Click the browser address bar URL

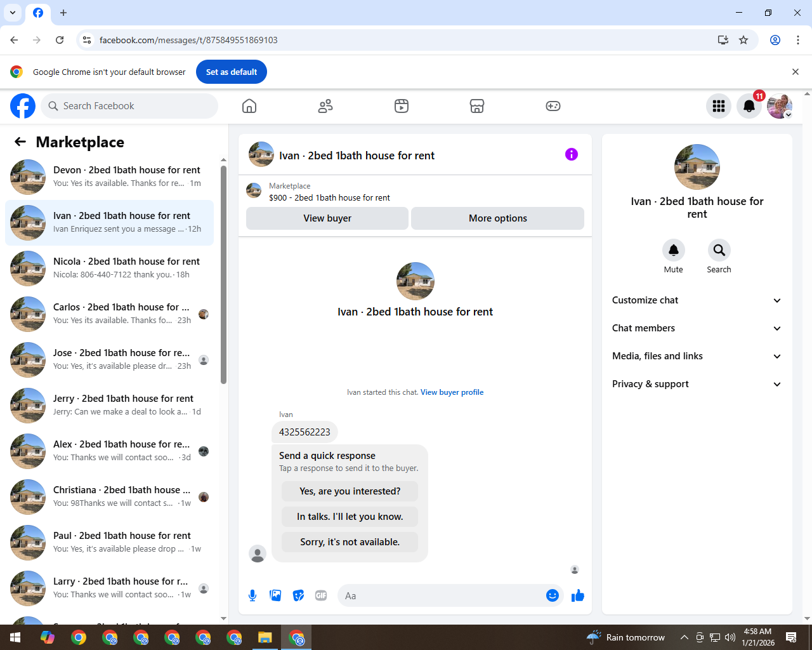pos(188,40)
